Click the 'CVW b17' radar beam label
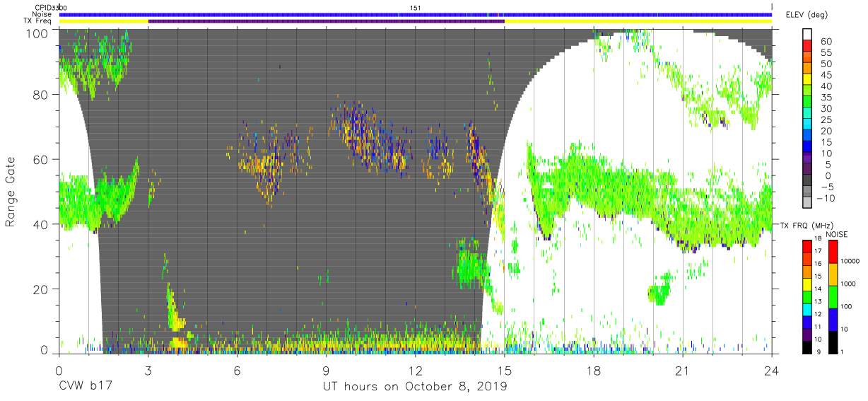Image resolution: width=868 pixels, height=401 pixels. pyautogui.click(x=86, y=387)
